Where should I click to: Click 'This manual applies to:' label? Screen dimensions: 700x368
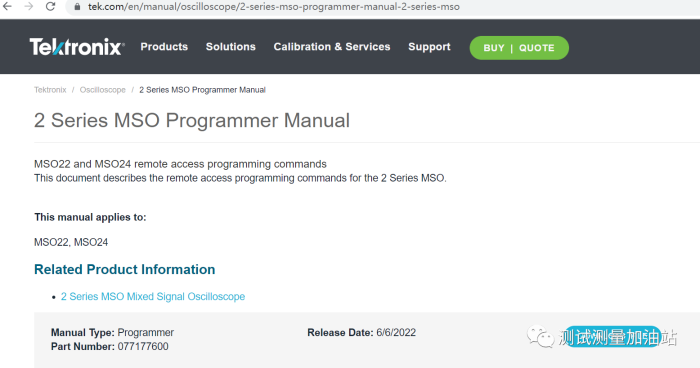(90, 217)
